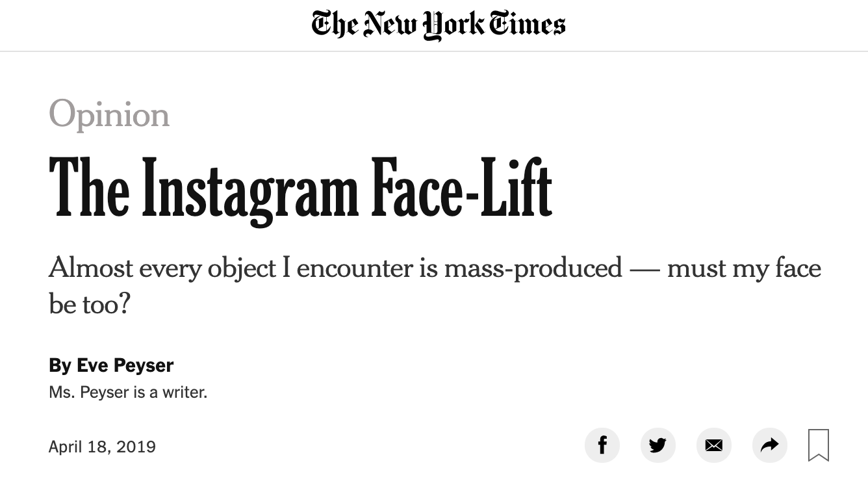The image size is (868, 494).
Task: Click the summary starting Almost every object
Action: click(435, 285)
